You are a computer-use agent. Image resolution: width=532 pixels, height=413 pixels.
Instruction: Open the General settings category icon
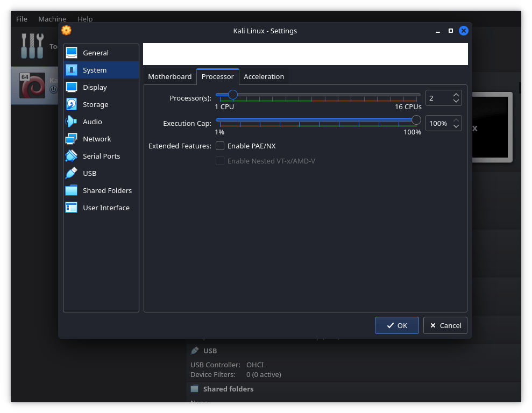click(x=72, y=53)
